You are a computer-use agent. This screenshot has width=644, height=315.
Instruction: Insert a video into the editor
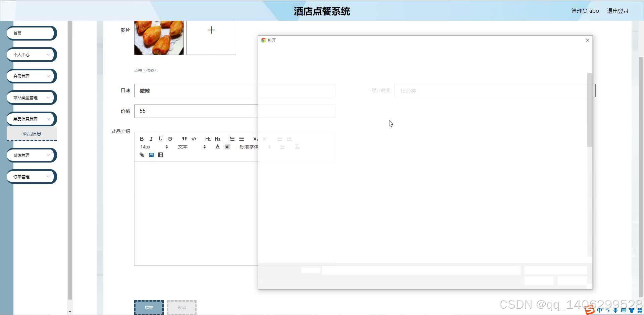(160, 155)
